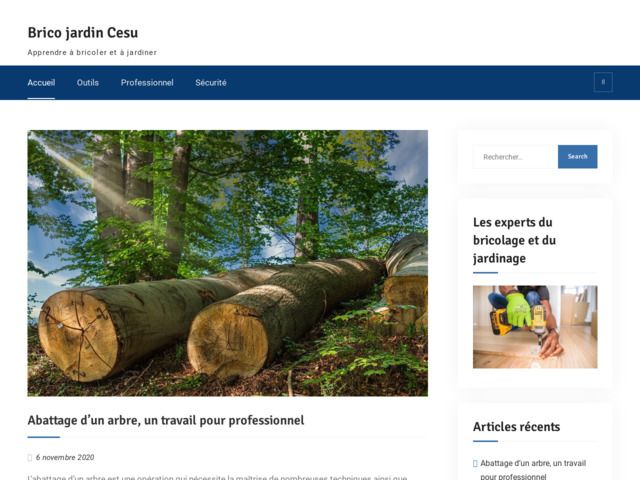Click the 6 novembre 2020 date link
The height and width of the screenshot is (480, 640).
tap(65, 457)
